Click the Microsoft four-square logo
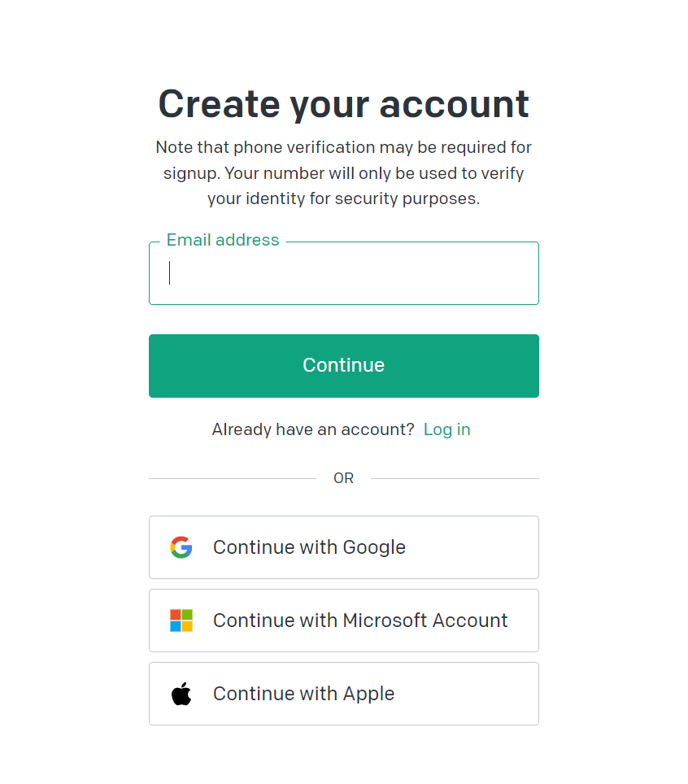Image resolution: width=688 pixels, height=784 pixels. (181, 620)
